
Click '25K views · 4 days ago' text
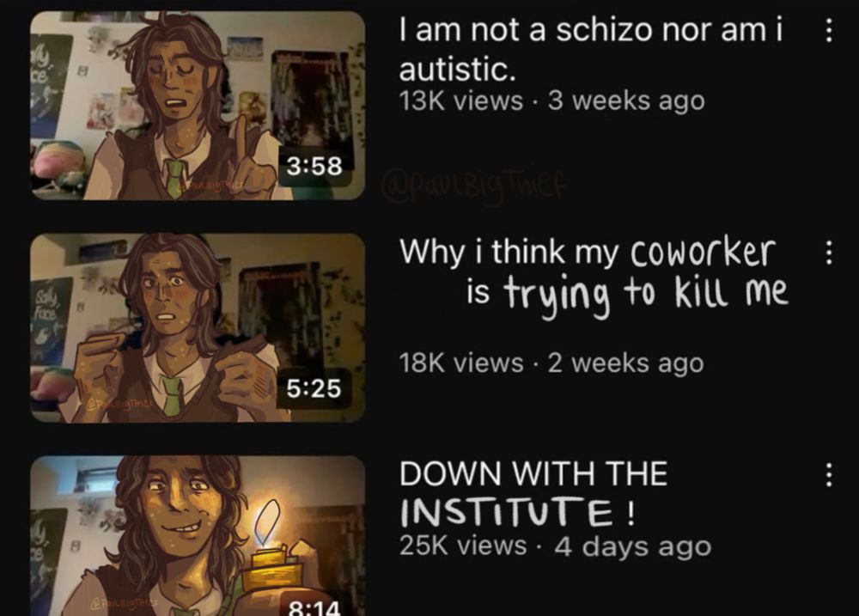555,546
